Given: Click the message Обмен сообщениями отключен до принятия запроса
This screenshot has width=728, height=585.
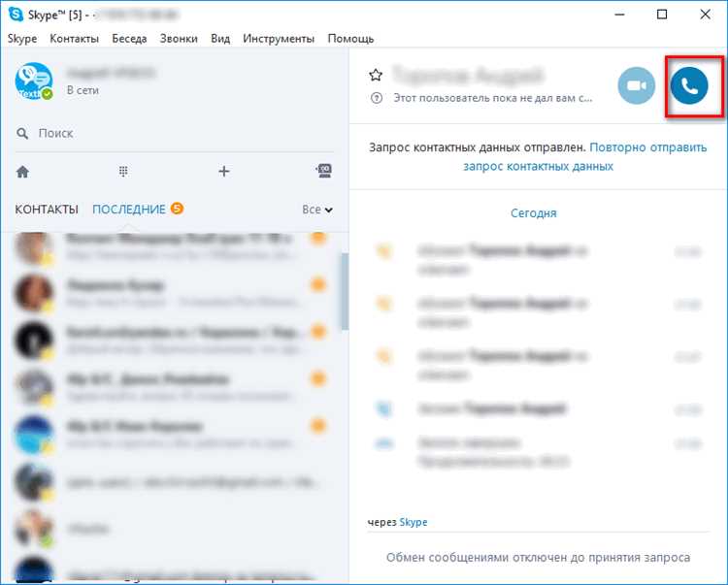Looking at the screenshot, I should tap(538, 558).
